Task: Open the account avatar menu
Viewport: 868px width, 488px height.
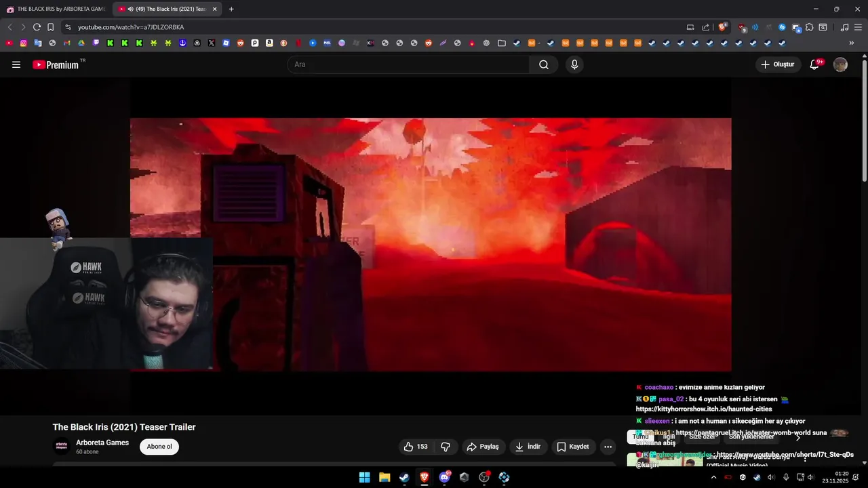Action: (840, 65)
